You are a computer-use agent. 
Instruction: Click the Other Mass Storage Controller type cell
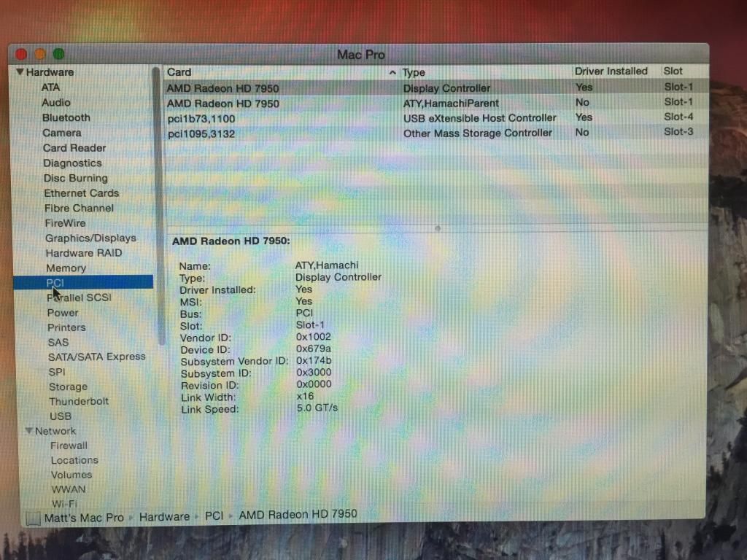coord(478,133)
